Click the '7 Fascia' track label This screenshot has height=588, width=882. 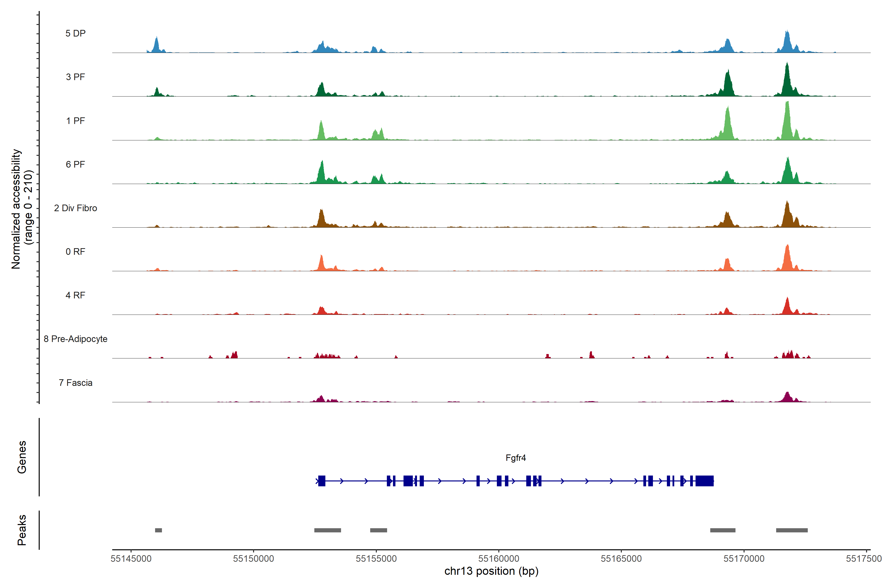click(x=75, y=382)
